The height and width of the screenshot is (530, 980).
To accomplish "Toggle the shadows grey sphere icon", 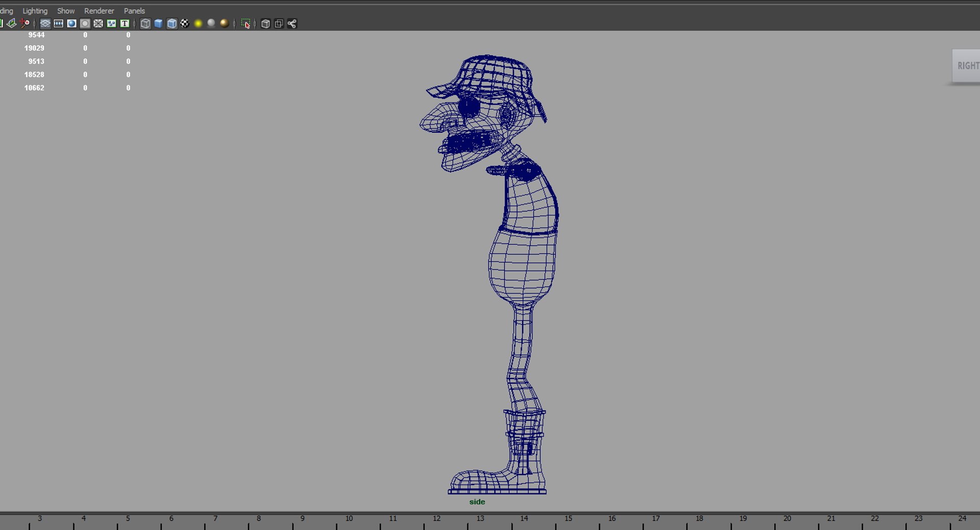I will click(x=211, y=23).
